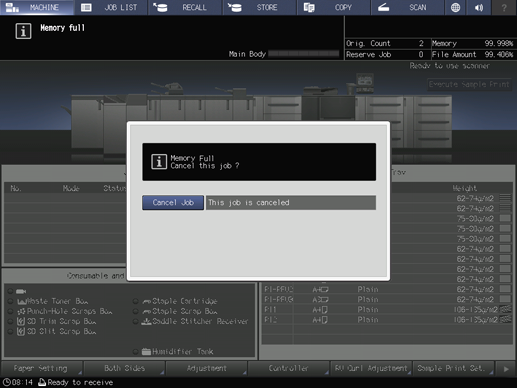The height and width of the screenshot is (388, 517).
Task: Click the right arrow for more functions
Action: click(x=506, y=369)
